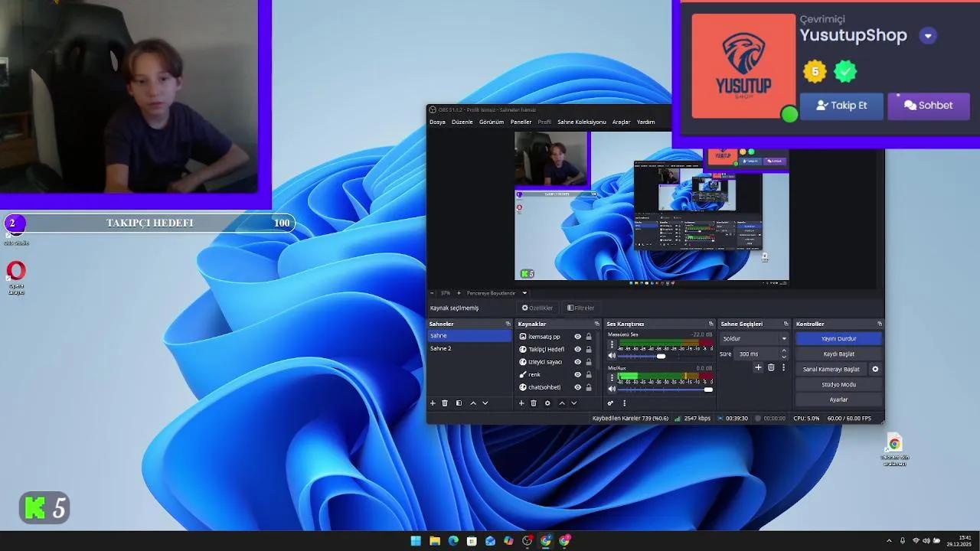
Task: Click the trash icon in the Sahneler panel
Action: (x=444, y=403)
